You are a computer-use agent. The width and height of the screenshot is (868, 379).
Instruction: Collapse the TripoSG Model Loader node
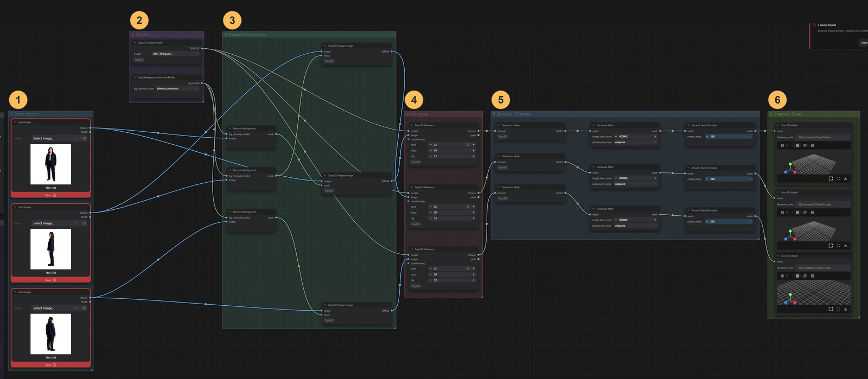pos(135,42)
